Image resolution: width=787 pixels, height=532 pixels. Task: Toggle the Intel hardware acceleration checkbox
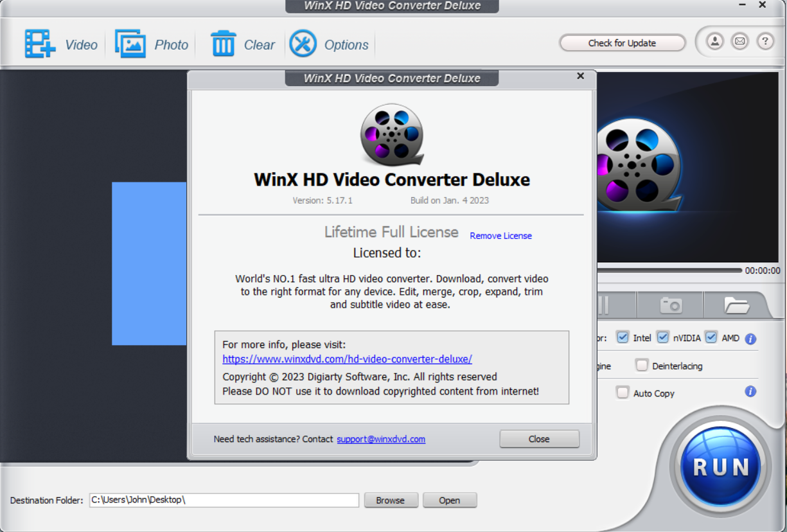(x=623, y=337)
